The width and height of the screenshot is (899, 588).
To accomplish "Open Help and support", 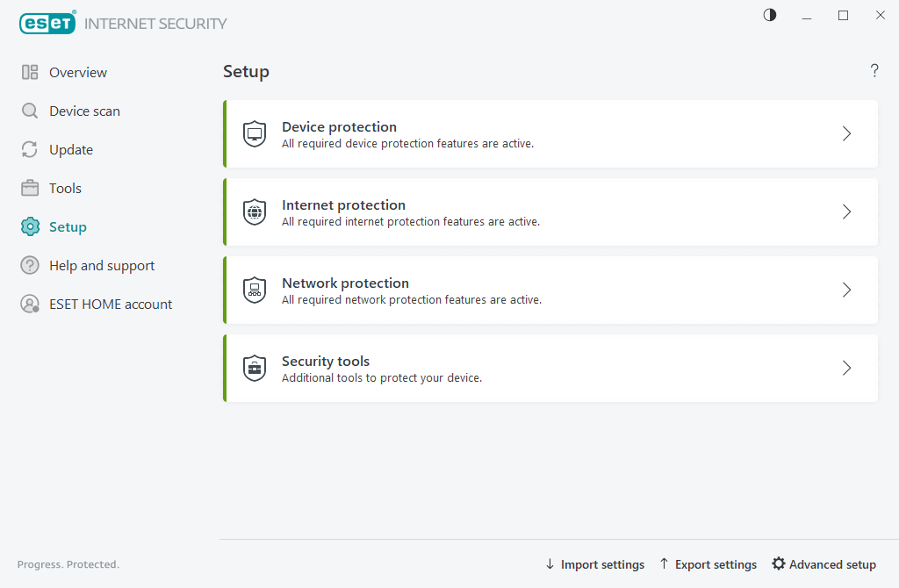I will coord(102,266).
